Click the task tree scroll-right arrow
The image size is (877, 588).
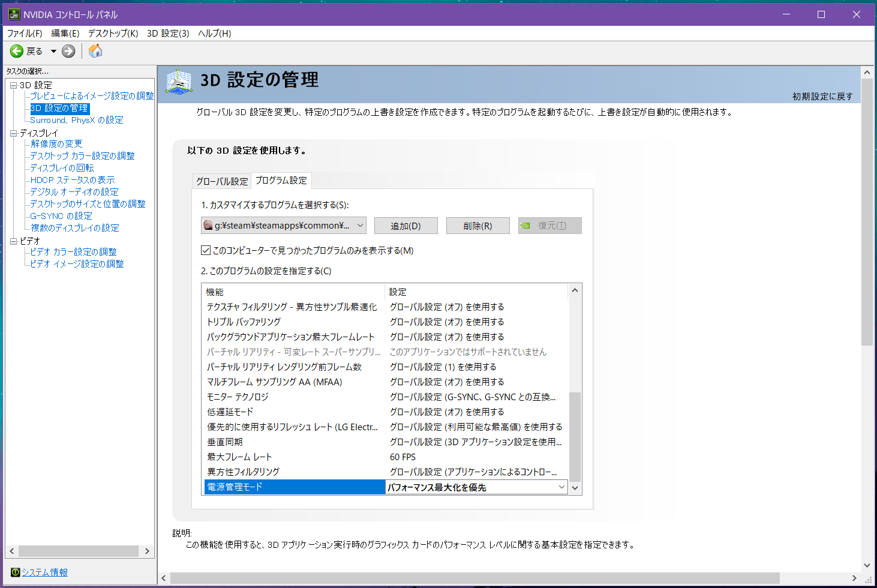(x=147, y=551)
